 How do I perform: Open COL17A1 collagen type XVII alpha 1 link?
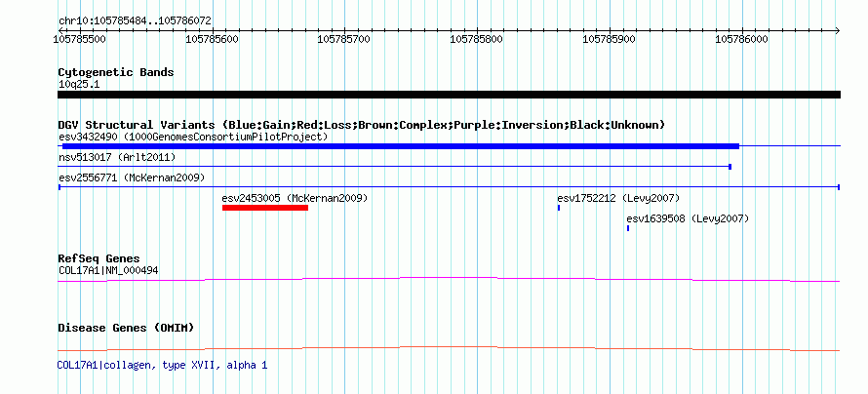162,365
